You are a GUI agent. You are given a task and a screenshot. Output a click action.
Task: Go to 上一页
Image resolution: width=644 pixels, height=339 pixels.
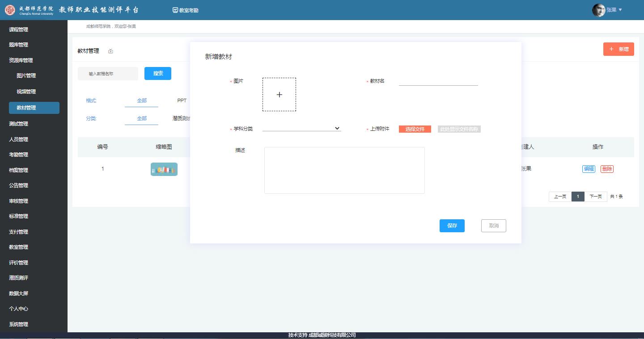click(x=560, y=197)
